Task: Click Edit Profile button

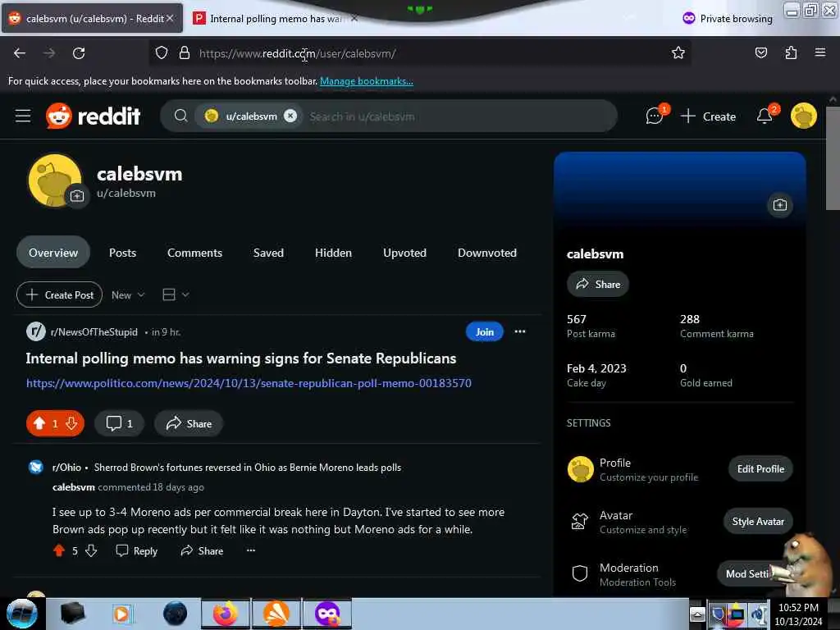Action: (760, 468)
